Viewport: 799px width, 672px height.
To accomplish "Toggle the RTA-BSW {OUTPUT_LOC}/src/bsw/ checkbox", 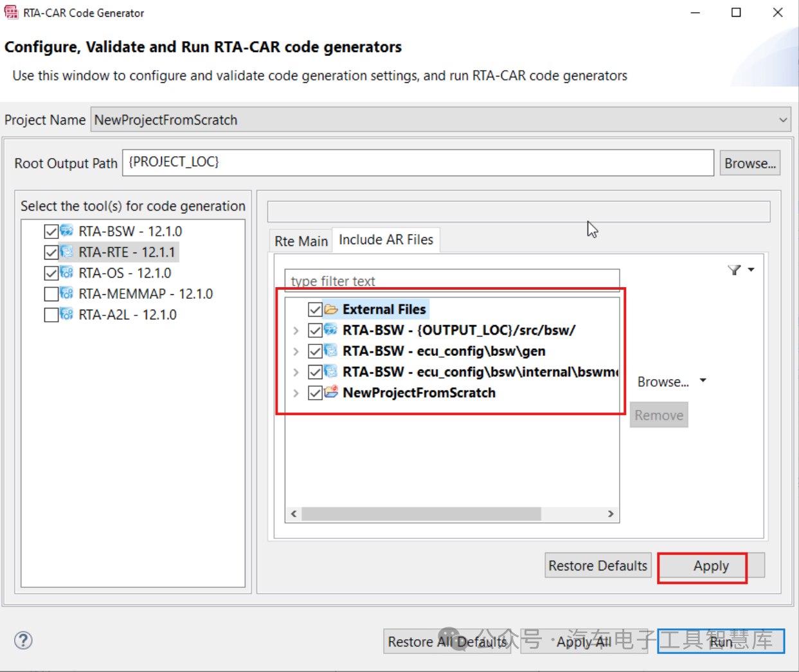I will point(315,330).
